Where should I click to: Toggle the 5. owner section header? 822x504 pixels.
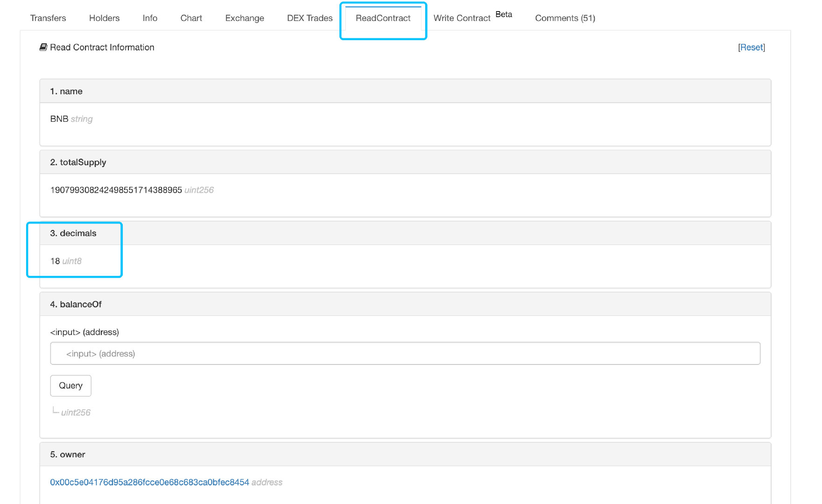(x=405, y=454)
